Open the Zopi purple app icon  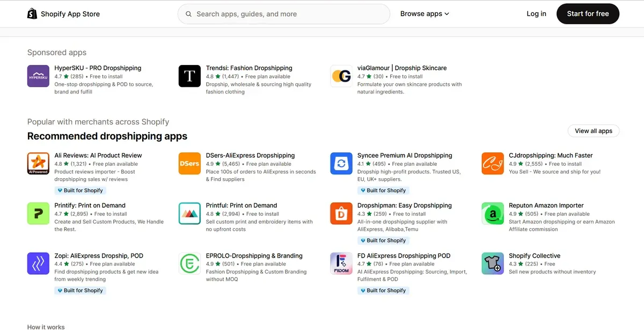(x=38, y=263)
